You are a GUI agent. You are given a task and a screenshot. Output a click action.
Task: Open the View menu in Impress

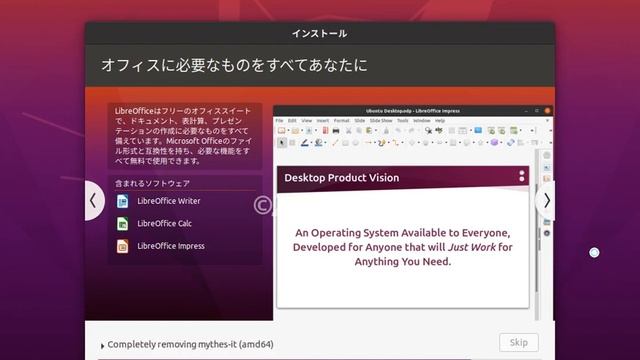(x=307, y=121)
